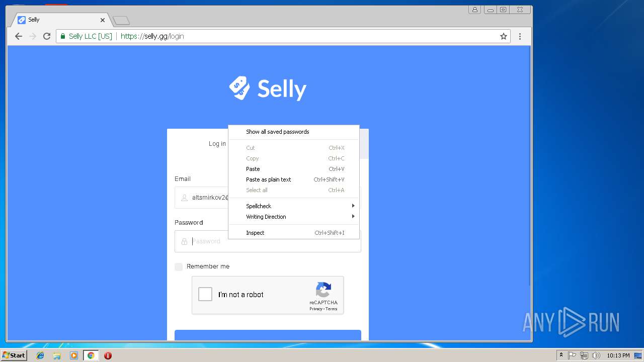The image size is (644, 362).
Task: Select the Selly tab
Action: (x=60, y=20)
